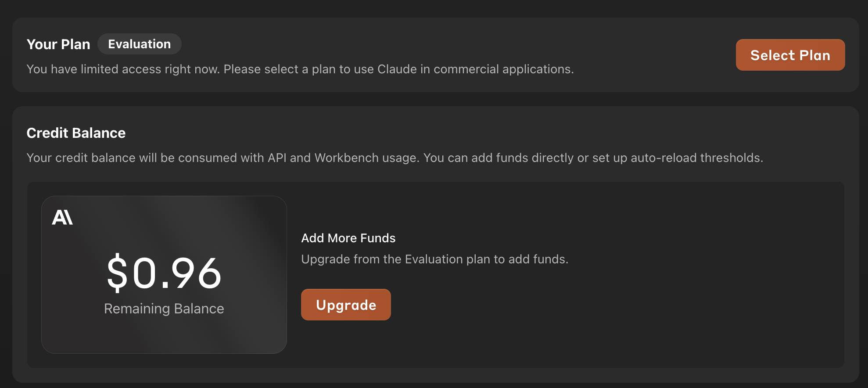The image size is (868, 388).
Task: Click the dollar sign in the balance
Action: [x=117, y=273]
